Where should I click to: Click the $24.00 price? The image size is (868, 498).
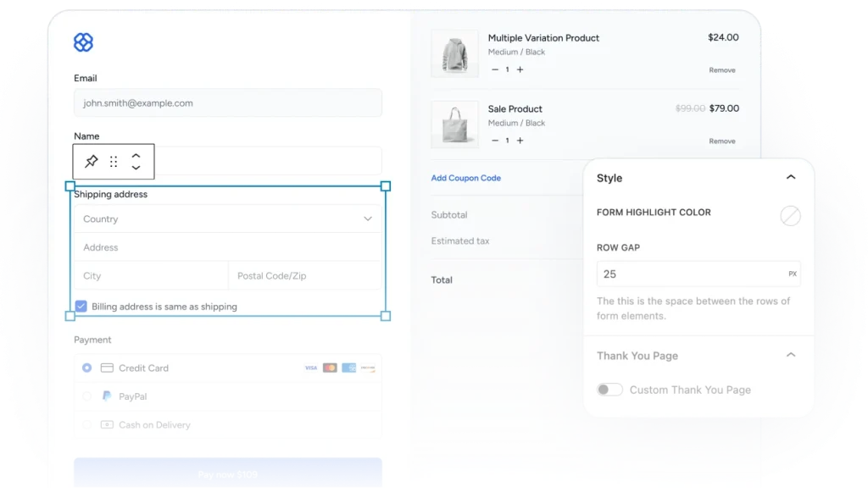click(x=723, y=37)
